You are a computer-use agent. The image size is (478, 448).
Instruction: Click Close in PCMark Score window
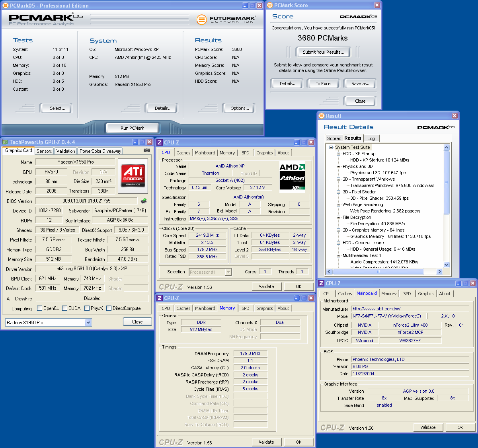360,101
